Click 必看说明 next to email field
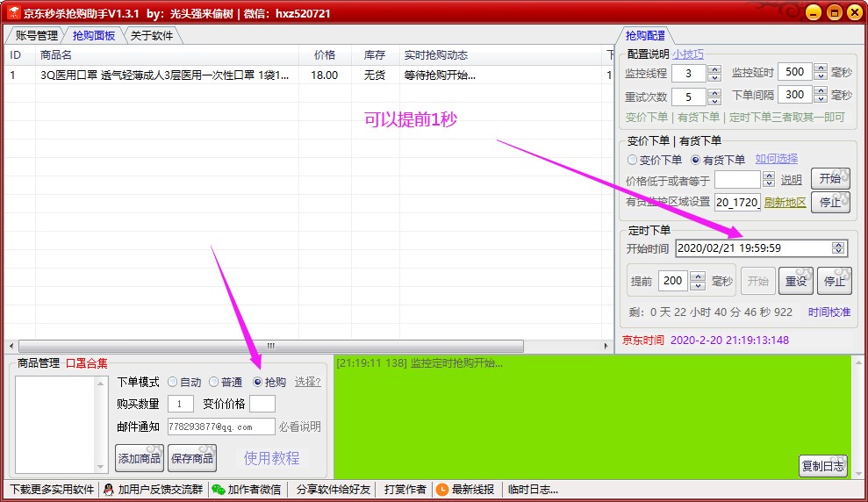 (299, 427)
